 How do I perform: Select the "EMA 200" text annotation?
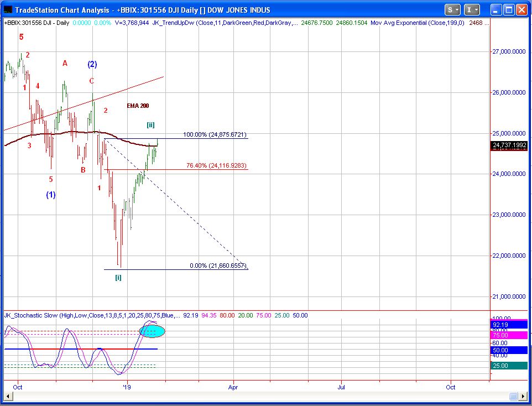click(138, 106)
